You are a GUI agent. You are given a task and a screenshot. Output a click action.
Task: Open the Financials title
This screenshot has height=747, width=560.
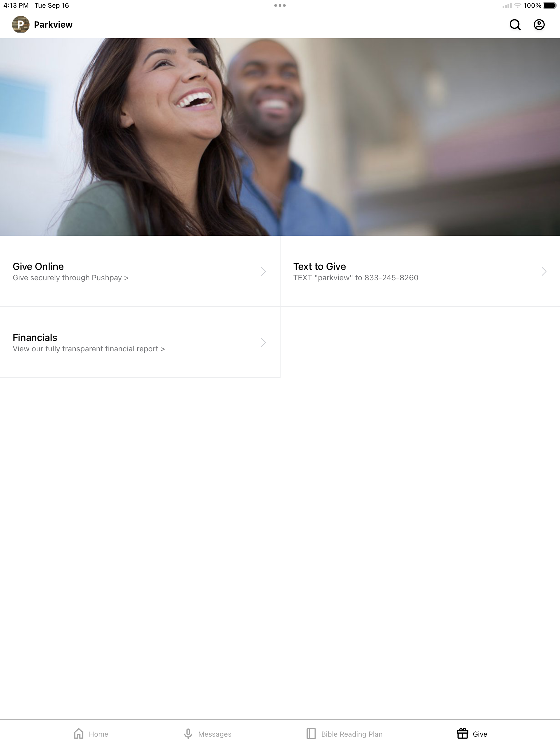[35, 337]
